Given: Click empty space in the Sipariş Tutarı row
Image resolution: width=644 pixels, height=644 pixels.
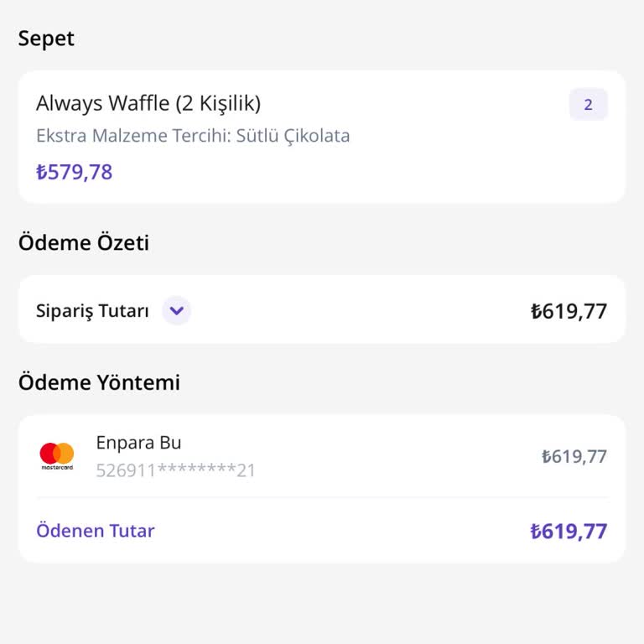Looking at the screenshot, I should pos(361,311).
